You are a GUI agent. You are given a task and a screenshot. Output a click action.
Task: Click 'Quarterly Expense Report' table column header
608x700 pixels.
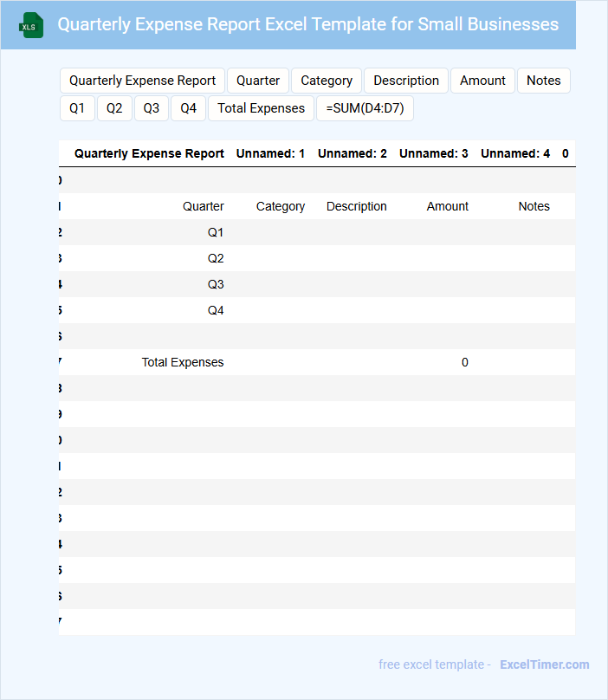click(x=149, y=153)
